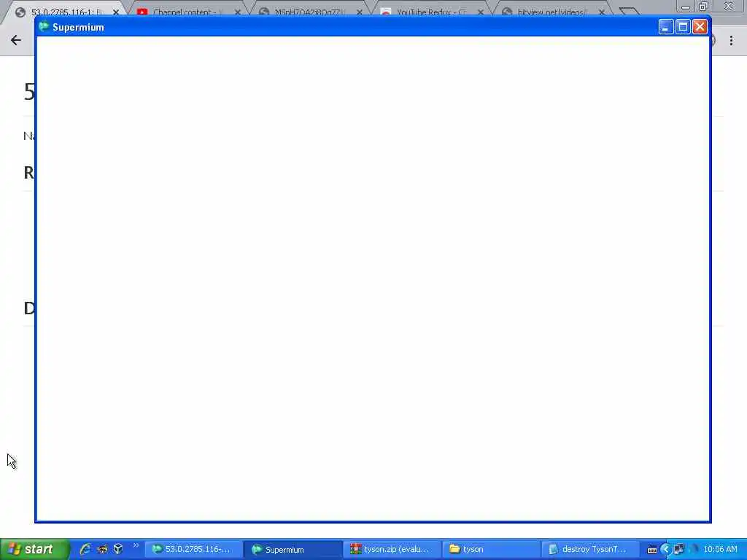Restore down the background browser window
This screenshot has width=747, height=560.
[x=704, y=7]
